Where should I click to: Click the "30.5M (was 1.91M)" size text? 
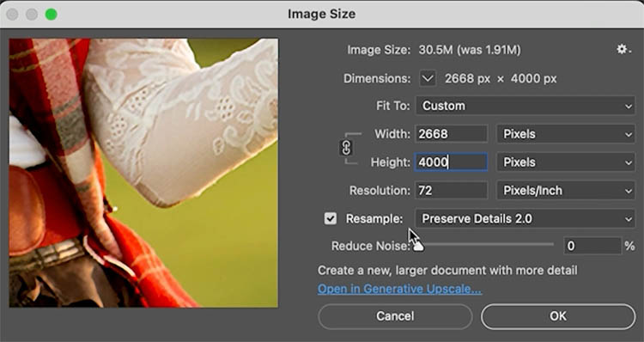click(470, 50)
